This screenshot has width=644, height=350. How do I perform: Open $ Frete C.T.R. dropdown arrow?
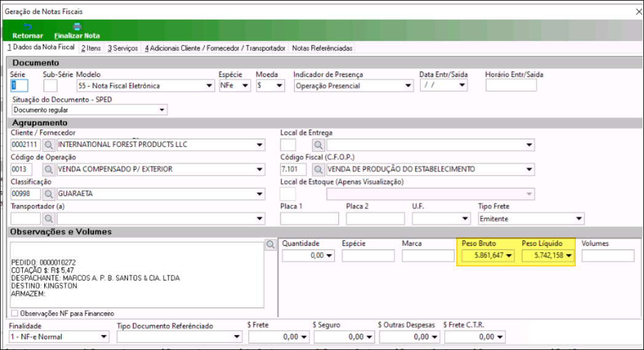tap(500, 337)
